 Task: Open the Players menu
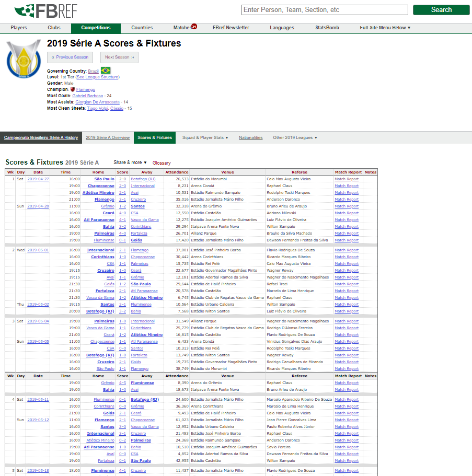[x=18, y=28]
